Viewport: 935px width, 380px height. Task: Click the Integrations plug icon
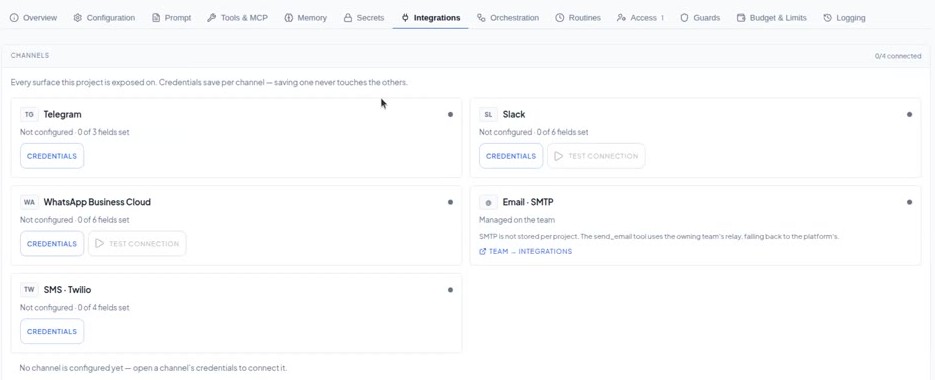point(405,18)
